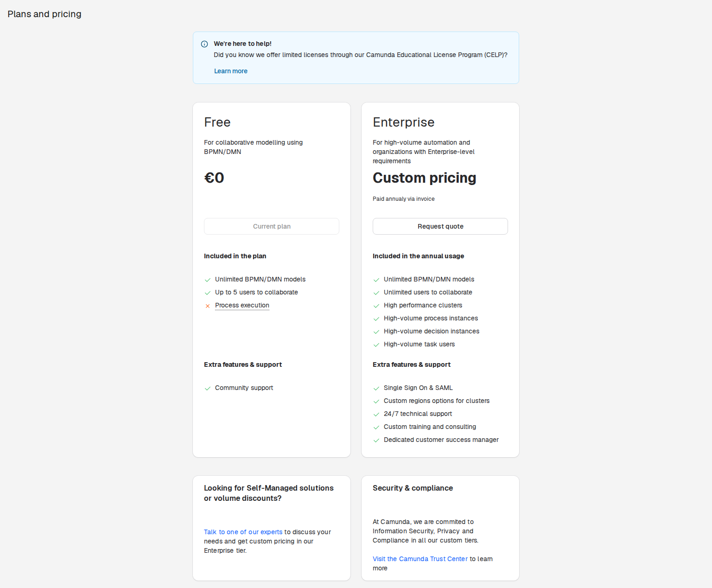Open Talk to one of our experts link
The width and height of the screenshot is (712, 588).
(243, 532)
